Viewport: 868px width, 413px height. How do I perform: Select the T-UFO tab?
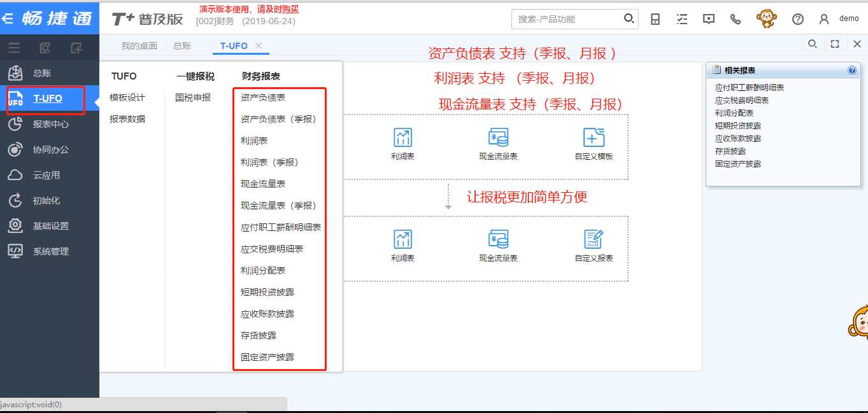[x=234, y=46]
